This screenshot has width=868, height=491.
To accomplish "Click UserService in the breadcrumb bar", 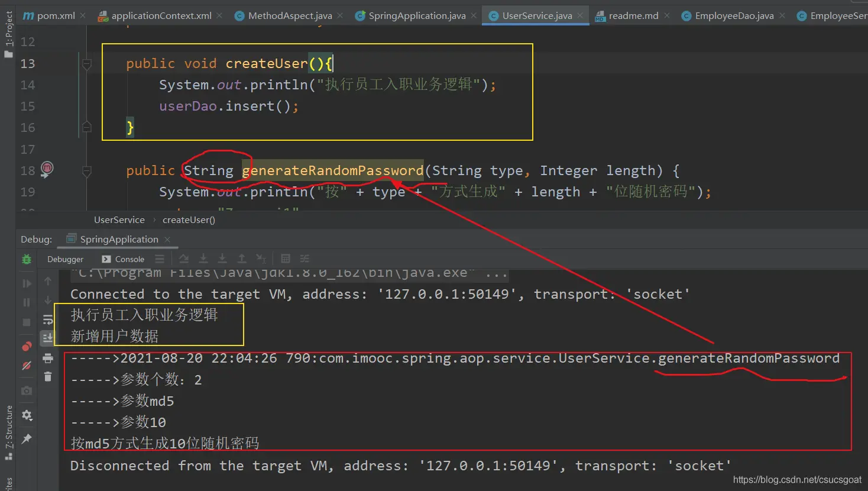I will (x=119, y=220).
